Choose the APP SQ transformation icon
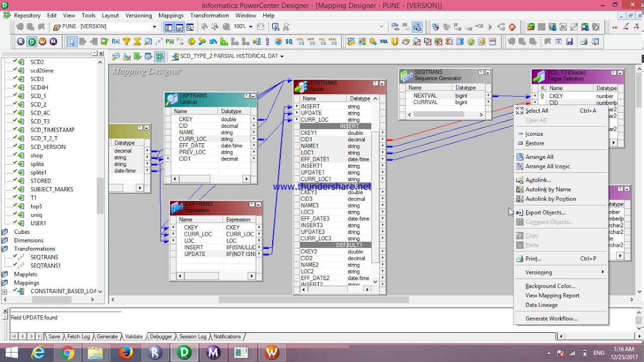The image size is (644, 362). pos(311,42)
